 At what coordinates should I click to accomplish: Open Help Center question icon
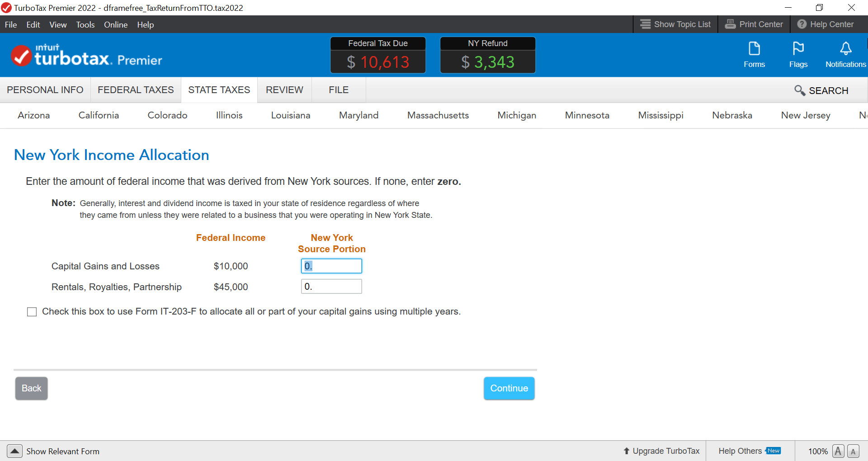click(802, 24)
